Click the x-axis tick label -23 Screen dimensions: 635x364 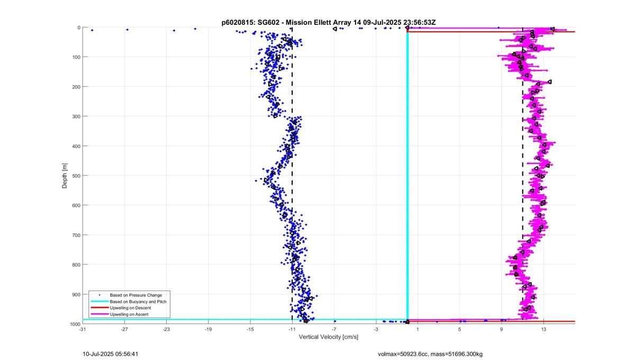[166, 330]
